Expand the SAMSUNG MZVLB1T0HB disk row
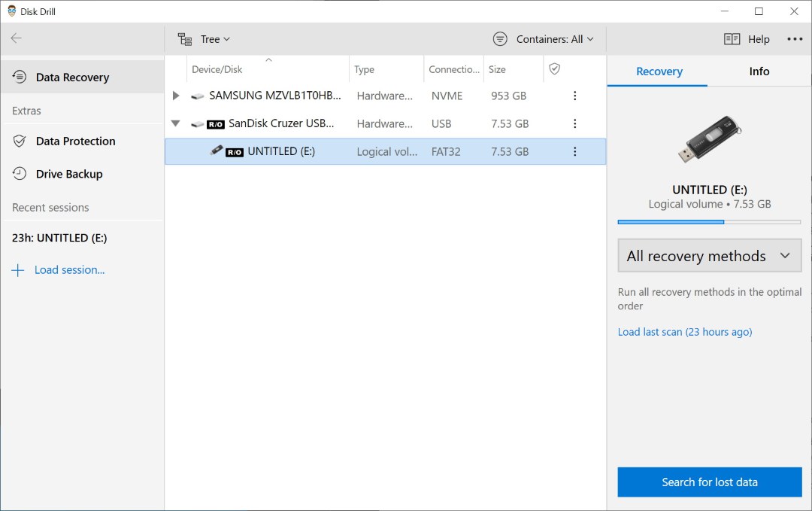 175,96
